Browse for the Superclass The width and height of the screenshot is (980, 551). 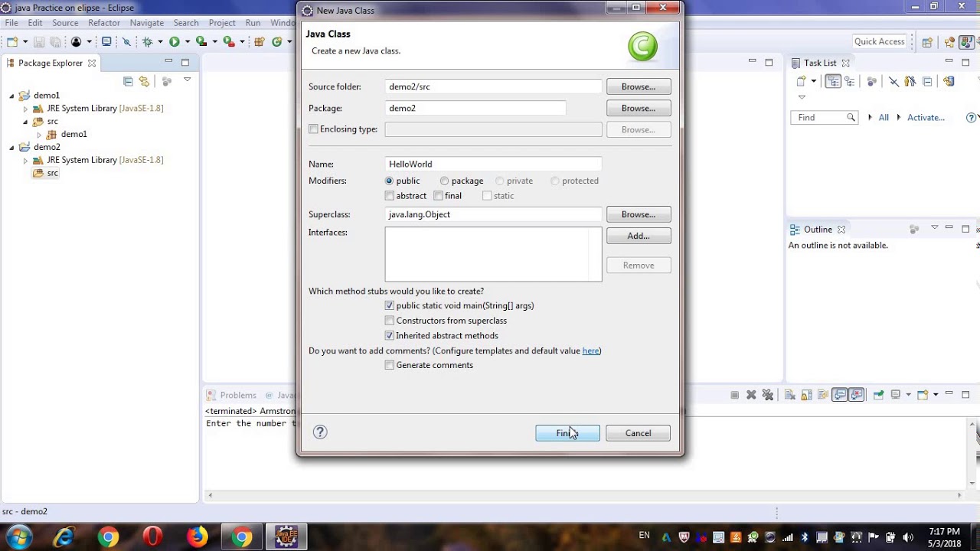[639, 214]
